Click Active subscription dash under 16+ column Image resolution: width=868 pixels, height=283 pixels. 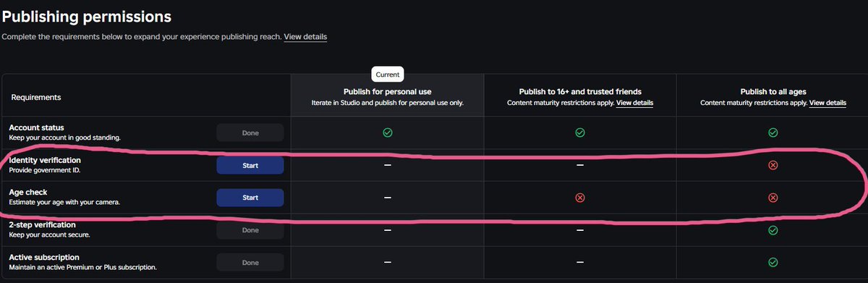click(x=579, y=262)
